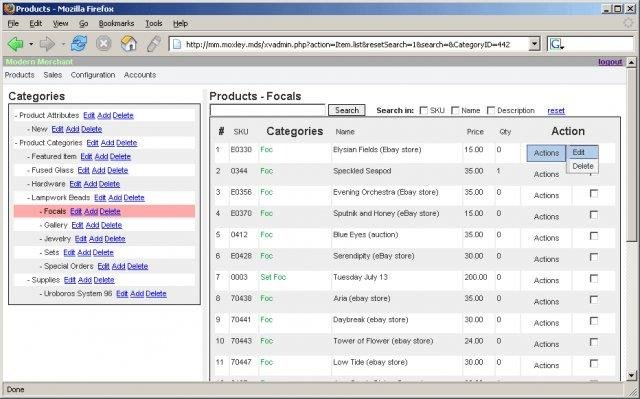Screen dimensions: 640x399
Task: Tick checkbox for Sputnik and Honey row
Action: coord(594,215)
